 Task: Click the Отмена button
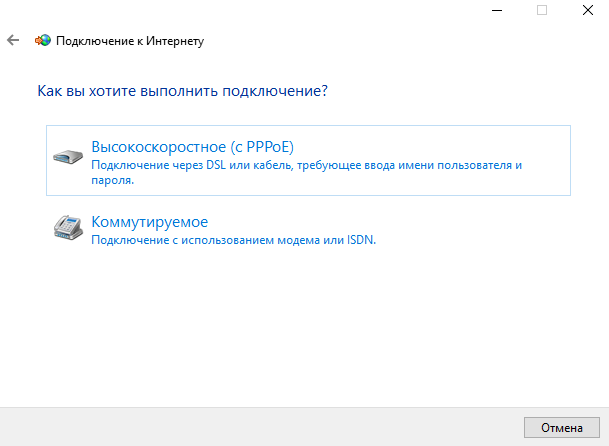[x=562, y=427]
